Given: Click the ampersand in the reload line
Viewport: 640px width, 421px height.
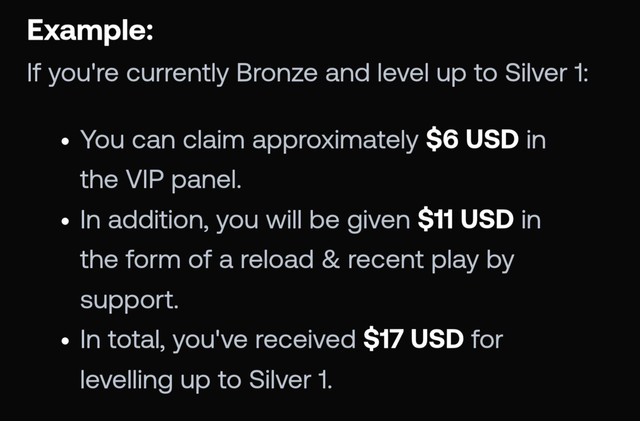Looking at the screenshot, I should (331, 260).
